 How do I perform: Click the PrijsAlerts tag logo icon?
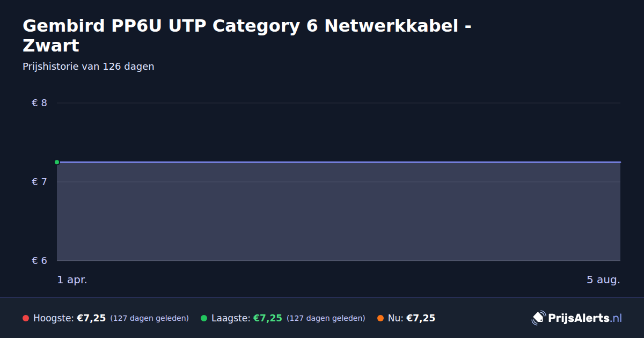pyautogui.click(x=538, y=318)
